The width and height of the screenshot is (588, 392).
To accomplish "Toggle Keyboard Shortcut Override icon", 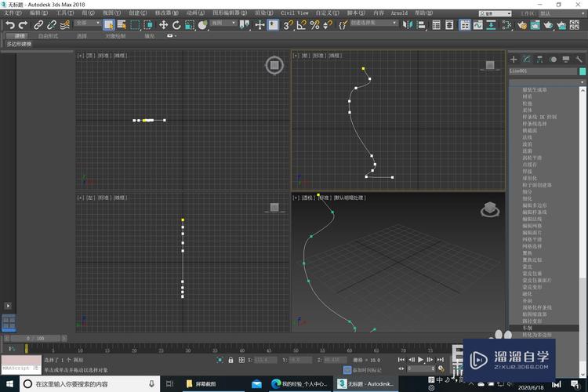I will (273, 25).
